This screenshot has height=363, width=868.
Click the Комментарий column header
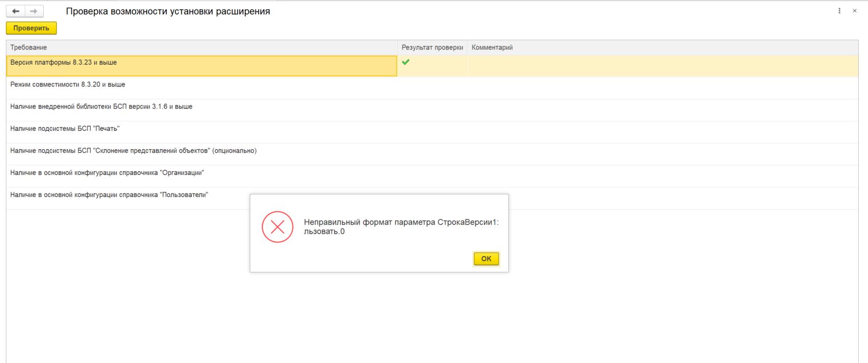click(x=492, y=47)
